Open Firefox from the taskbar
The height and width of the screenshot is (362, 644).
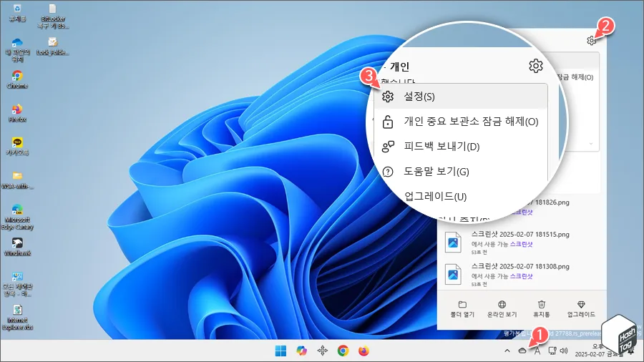click(x=364, y=351)
